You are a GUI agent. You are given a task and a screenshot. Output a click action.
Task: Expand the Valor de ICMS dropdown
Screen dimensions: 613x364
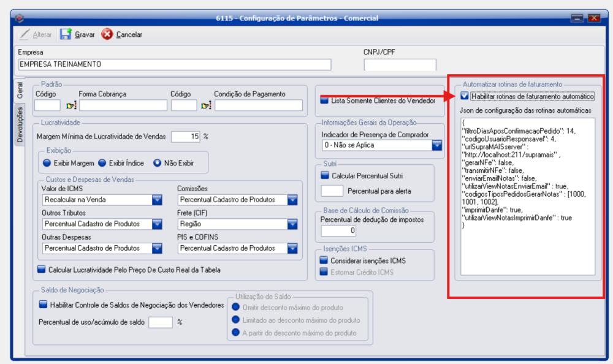coord(157,200)
